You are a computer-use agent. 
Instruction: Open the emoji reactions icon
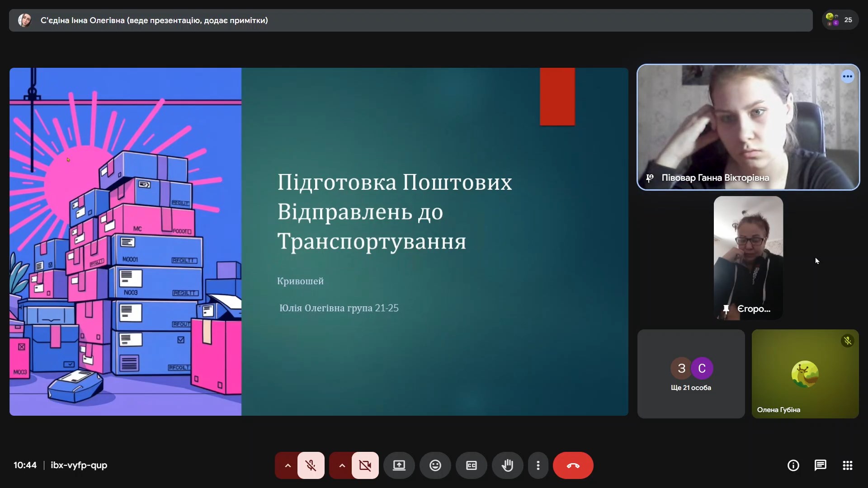point(435,465)
